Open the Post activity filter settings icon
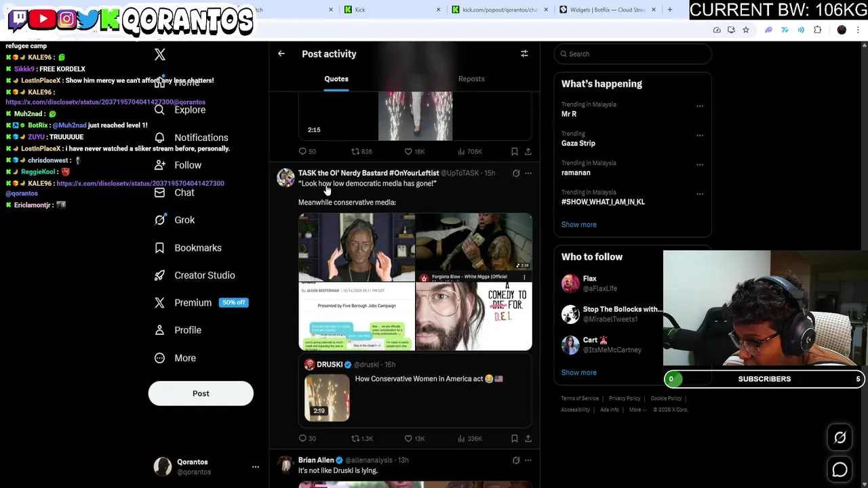 (x=524, y=54)
